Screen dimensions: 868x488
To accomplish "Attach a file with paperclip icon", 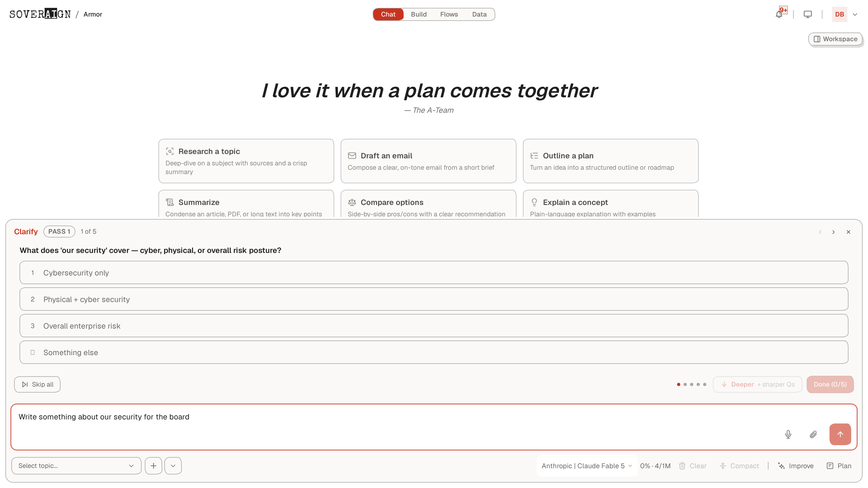I will (813, 434).
